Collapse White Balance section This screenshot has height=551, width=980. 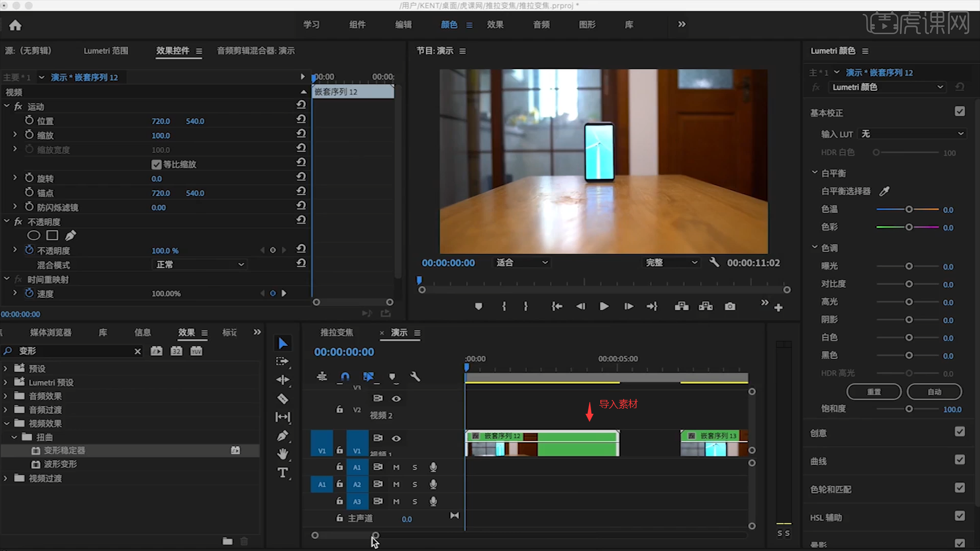coord(815,172)
